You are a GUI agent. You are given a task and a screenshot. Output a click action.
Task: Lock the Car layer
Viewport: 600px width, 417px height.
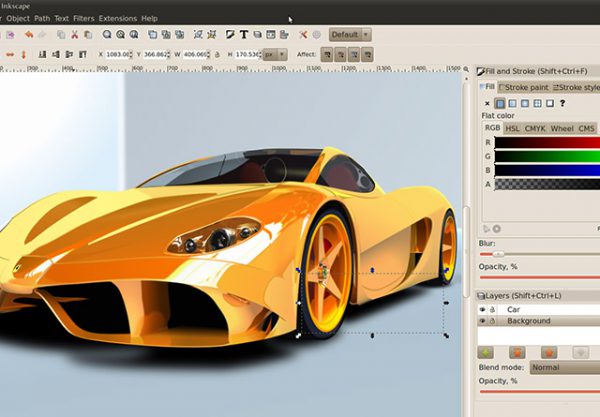click(493, 309)
